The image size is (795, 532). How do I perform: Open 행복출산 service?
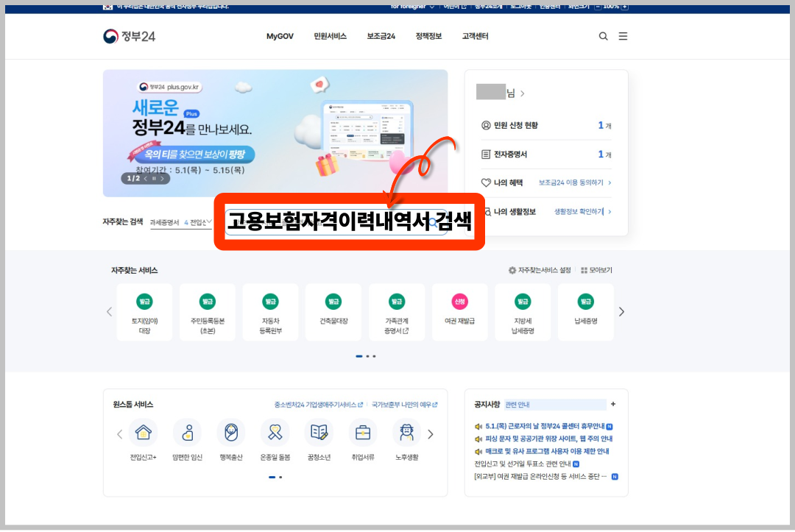(x=231, y=440)
